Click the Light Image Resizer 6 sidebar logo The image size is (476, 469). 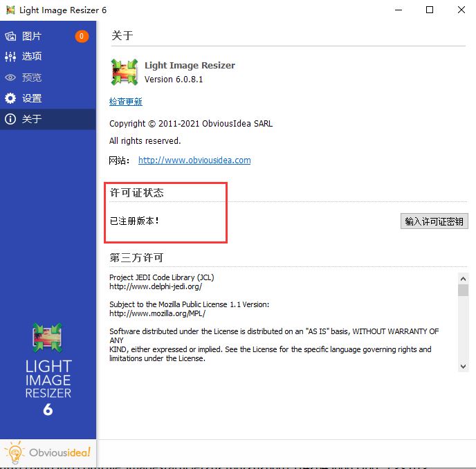(48, 369)
